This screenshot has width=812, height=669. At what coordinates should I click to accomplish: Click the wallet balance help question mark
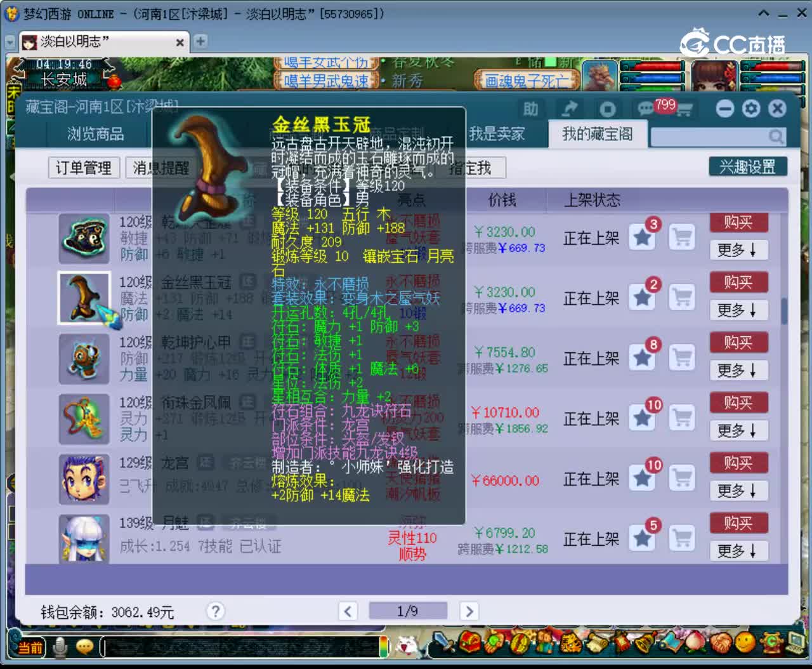click(x=216, y=611)
